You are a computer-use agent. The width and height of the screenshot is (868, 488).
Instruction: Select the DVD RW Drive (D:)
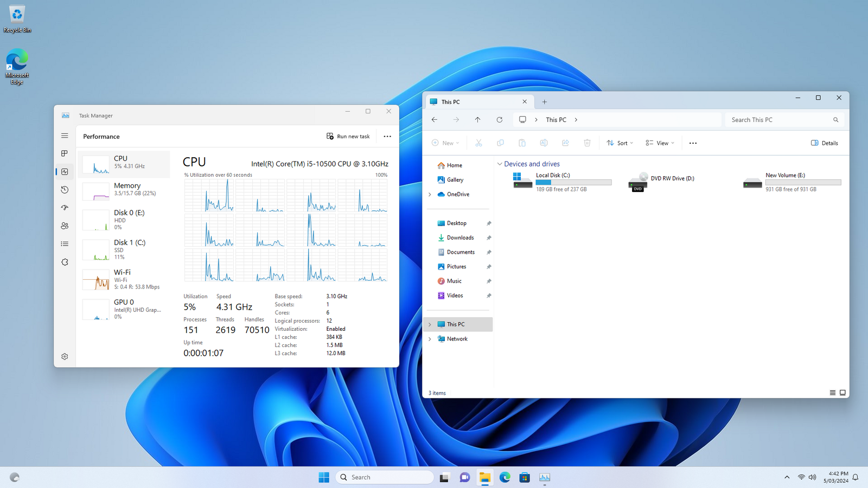(x=662, y=182)
